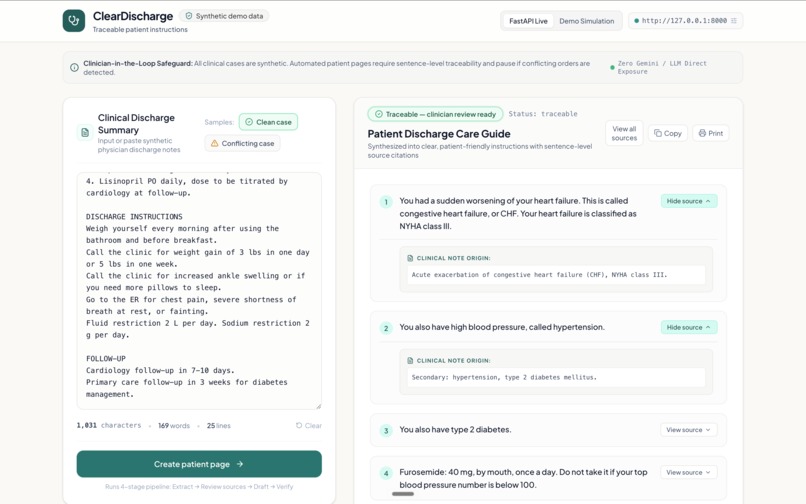Switch to Demo Simulation mode
The height and width of the screenshot is (504, 806).
587,21
